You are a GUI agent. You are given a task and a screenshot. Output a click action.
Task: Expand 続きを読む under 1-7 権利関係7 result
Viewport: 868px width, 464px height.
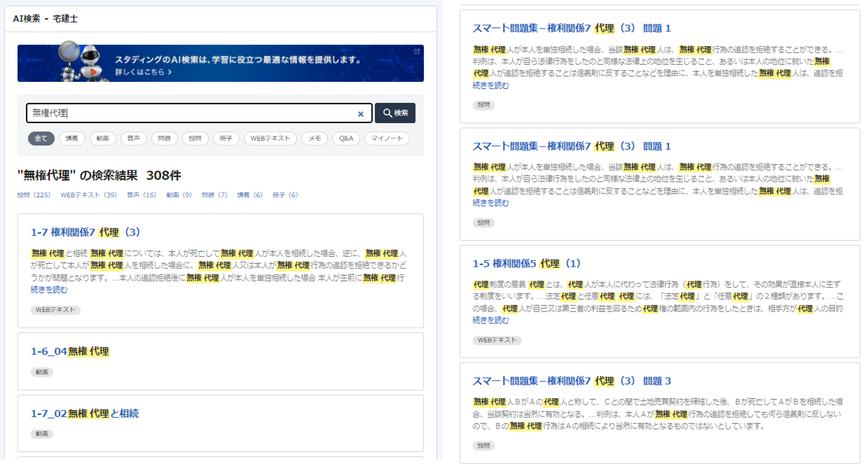click(x=49, y=290)
